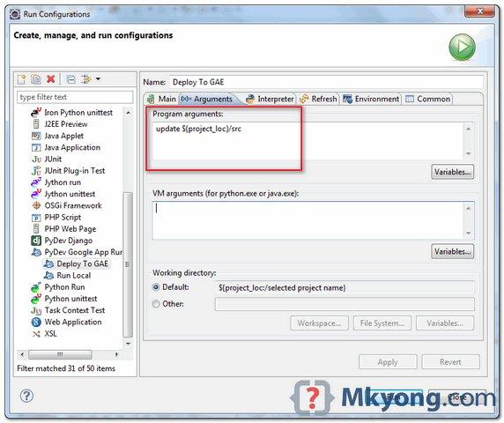This screenshot has width=504, height=423.
Task: Click the File System... button
Action: (382, 323)
